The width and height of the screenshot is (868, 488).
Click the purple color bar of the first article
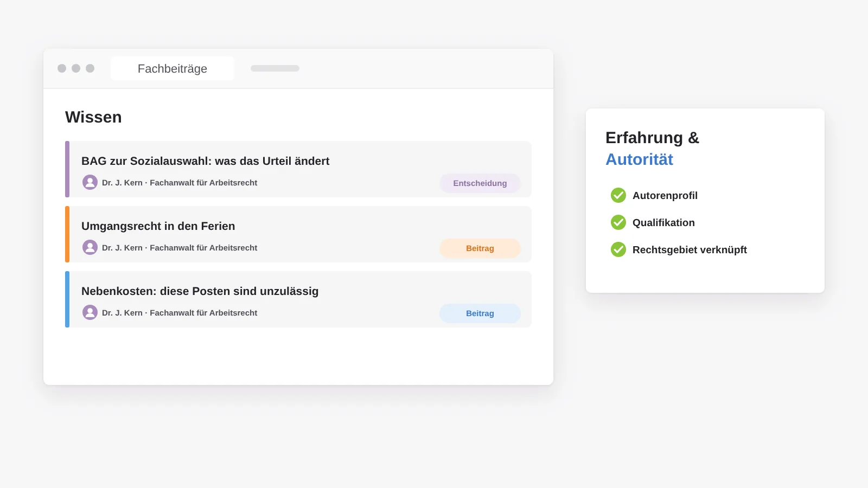tap(67, 169)
